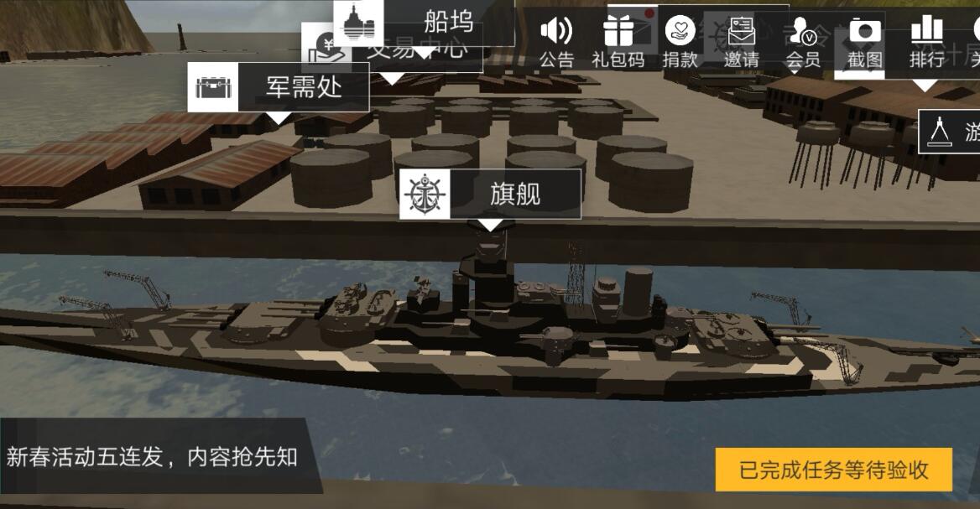Viewport: 980px width, 509px height.
Task: Select the 旗舰 flagship label
Action: click(x=515, y=194)
